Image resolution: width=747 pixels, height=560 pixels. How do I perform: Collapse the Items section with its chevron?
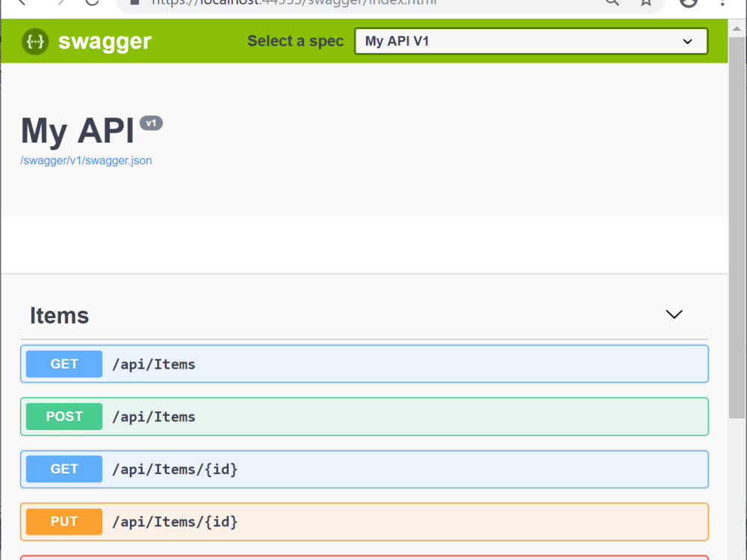[x=674, y=314]
